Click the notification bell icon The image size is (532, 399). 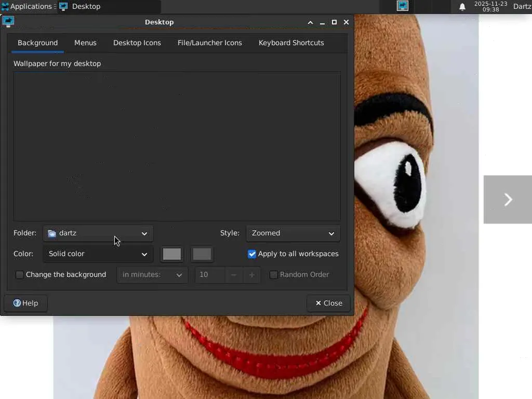click(x=462, y=7)
